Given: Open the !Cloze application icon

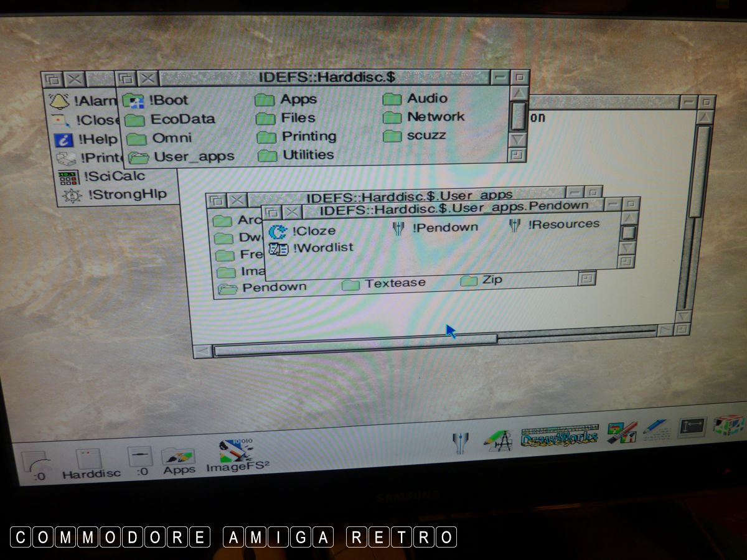Looking at the screenshot, I should (278, 231).
